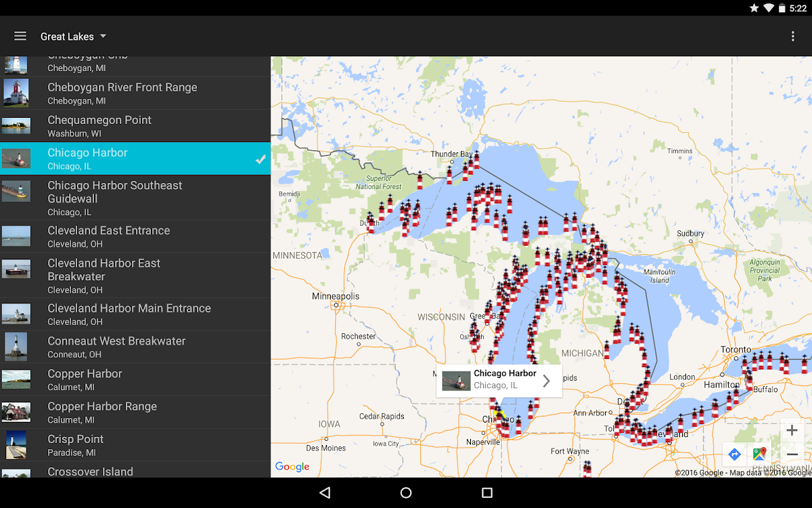Screen dimensions: 812x508
Task: Tap Cheboygan River Front Range thumbnail
Action: point(16,93)
